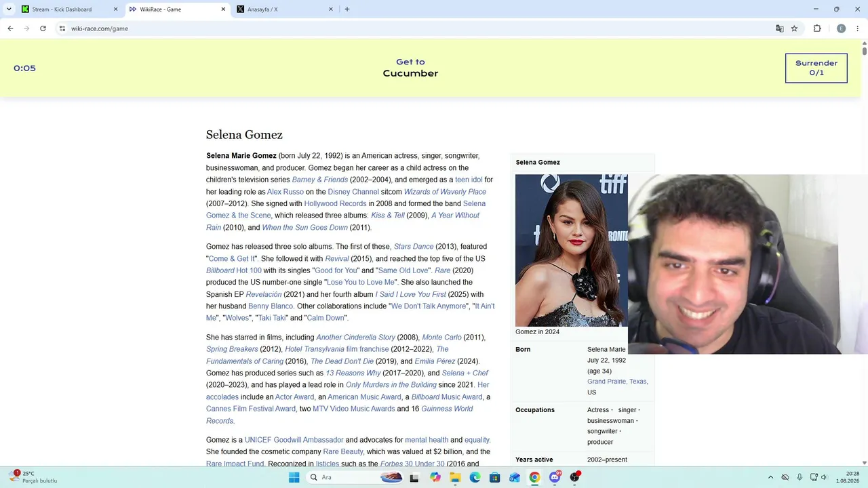The width and height of the screenshot is (868, 488).
Task: Close the Stream - Kick Dashboard tab
Action: pyautogui.click(x=115, y=9)
